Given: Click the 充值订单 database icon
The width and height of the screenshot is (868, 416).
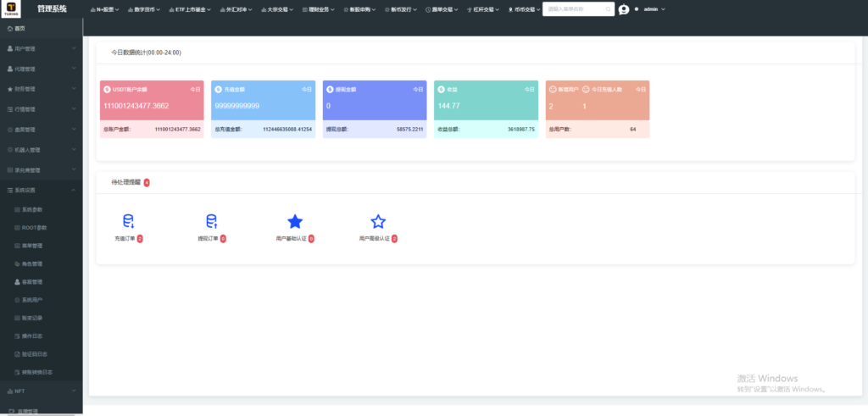Looking at the screenshot, I should pyautogui.click(x=129, y=221).
